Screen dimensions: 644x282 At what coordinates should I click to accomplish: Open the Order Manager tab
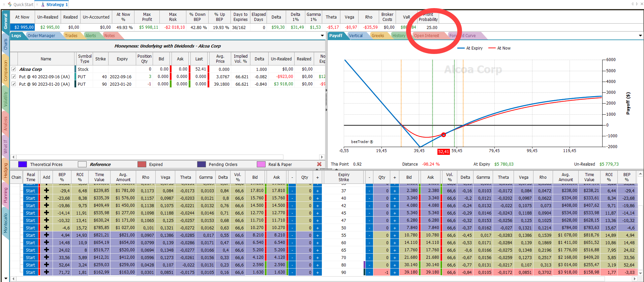click(41, 36)
